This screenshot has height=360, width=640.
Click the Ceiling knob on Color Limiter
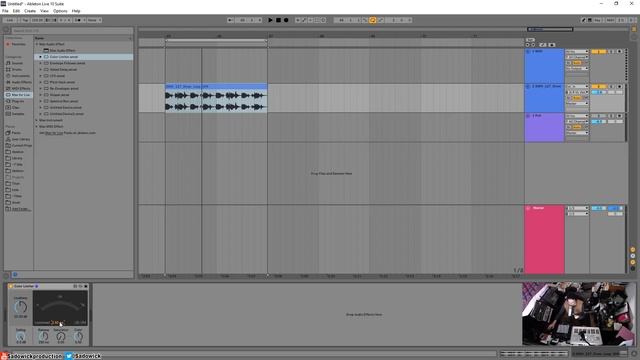[20, 337]
